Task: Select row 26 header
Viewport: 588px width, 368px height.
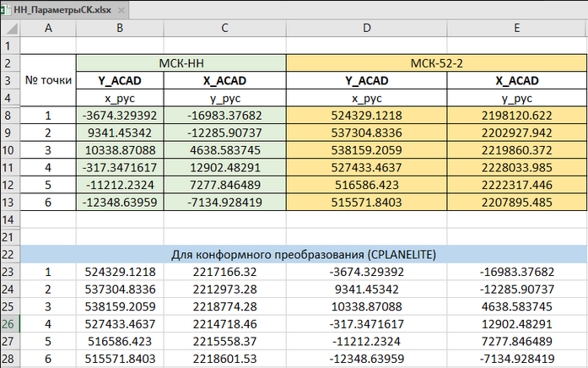Action: (9, 325)
